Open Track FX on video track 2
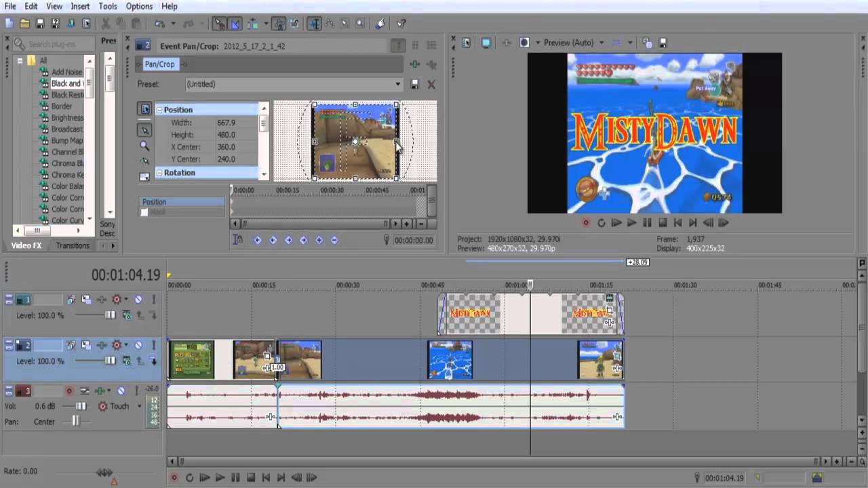868x488 pixels. tap(101, 345)
